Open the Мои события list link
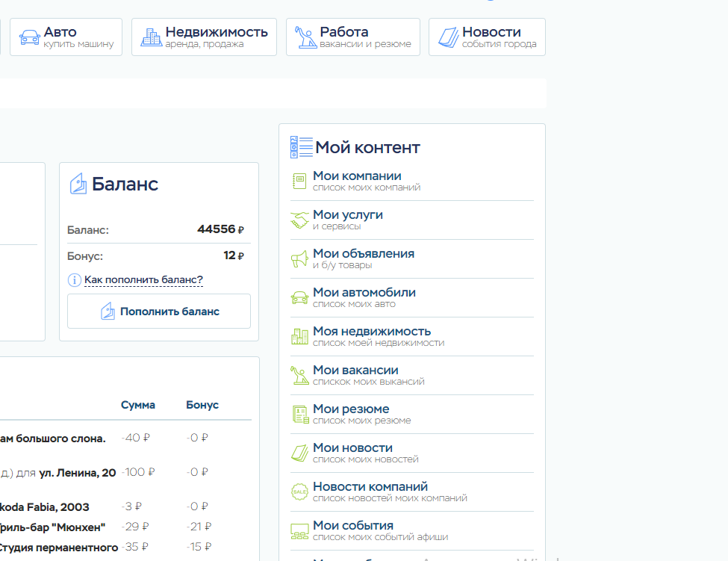This screenshot has height=561, width=728. pos(352,526)
